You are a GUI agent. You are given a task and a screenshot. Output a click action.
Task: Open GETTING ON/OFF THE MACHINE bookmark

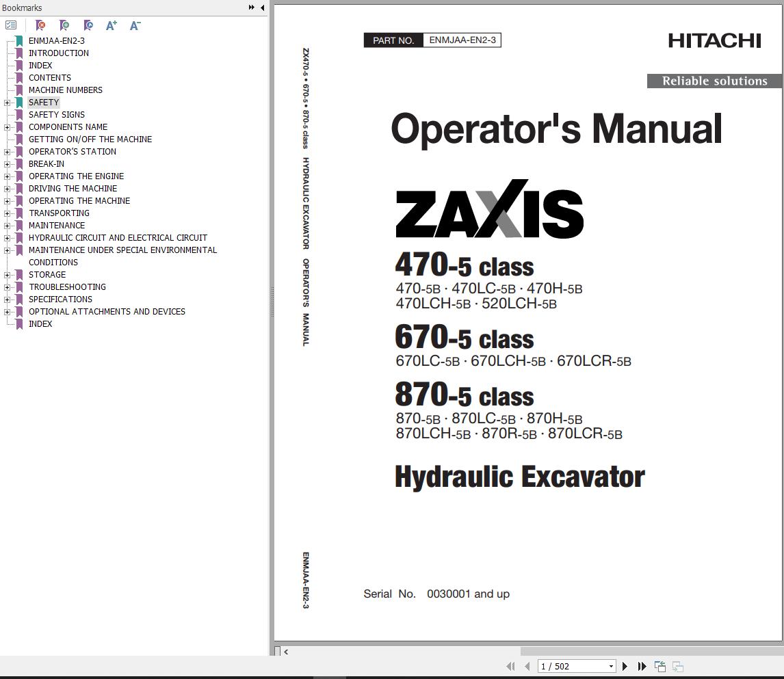click(x=90, y=139)
